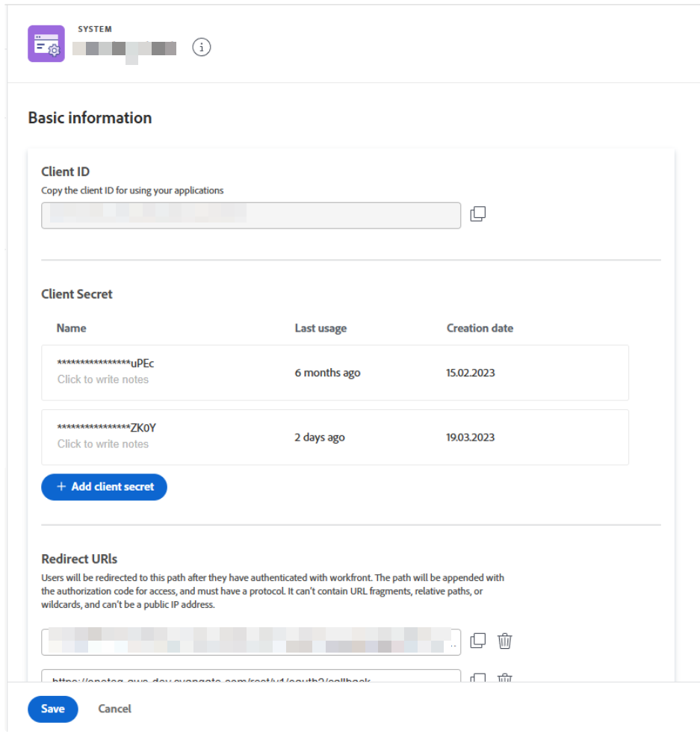Cancel the changes
Screen dimensions: 700x737
(x=114, y=709)
